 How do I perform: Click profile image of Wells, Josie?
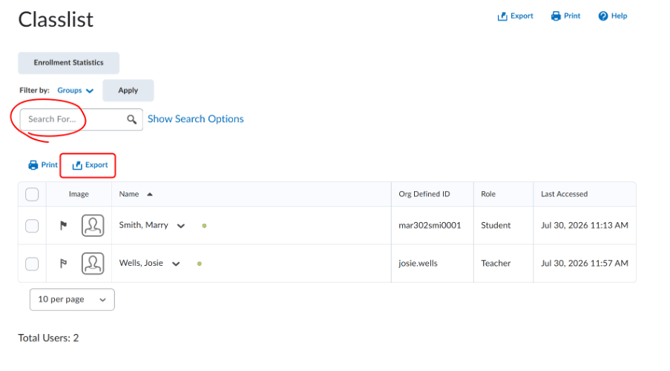click(93, 263)
